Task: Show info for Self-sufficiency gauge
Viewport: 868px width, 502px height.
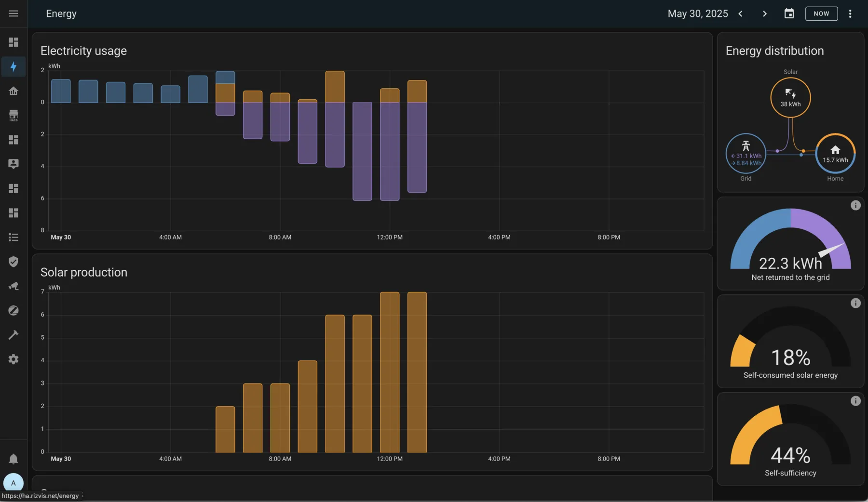Action: [855, 401]
